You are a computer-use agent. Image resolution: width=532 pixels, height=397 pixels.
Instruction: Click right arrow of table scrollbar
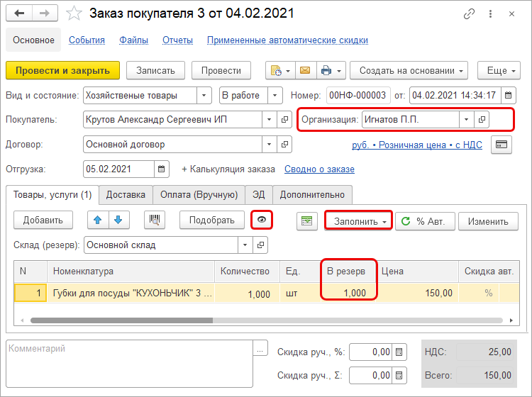511,320
